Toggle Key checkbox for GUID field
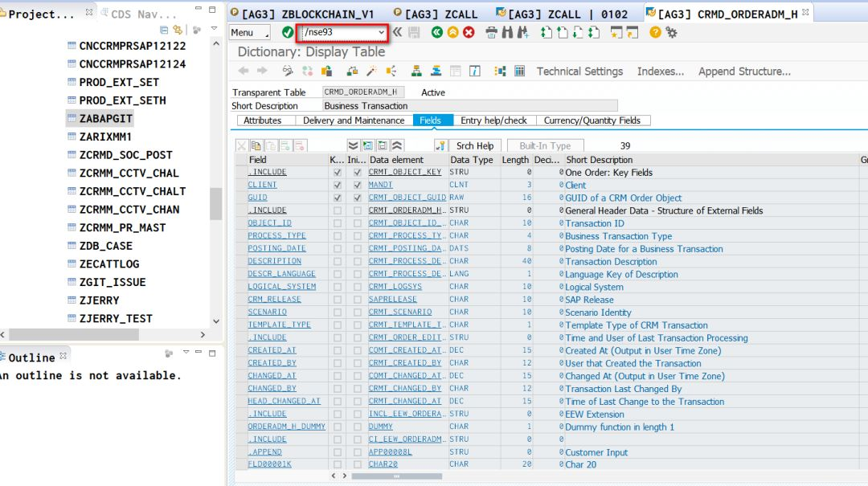The width and height of the screenshot is (868, 486). [x=337, y=198]
